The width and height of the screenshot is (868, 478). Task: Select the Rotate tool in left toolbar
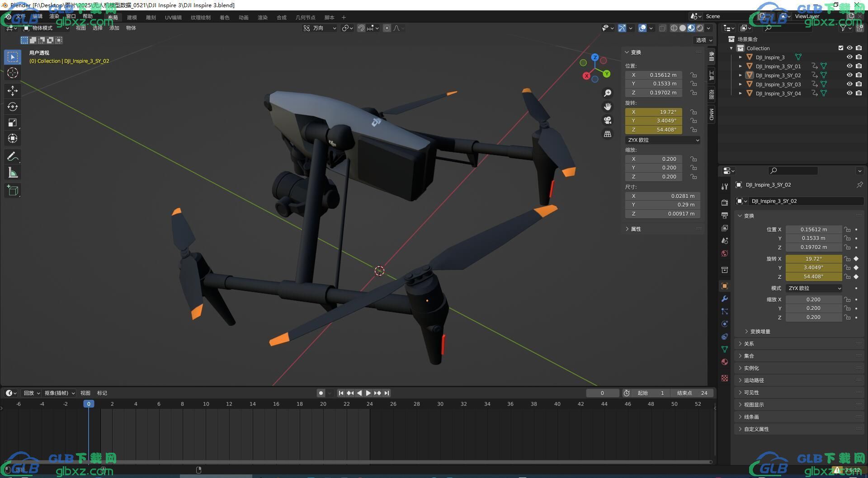coord(13,107)
